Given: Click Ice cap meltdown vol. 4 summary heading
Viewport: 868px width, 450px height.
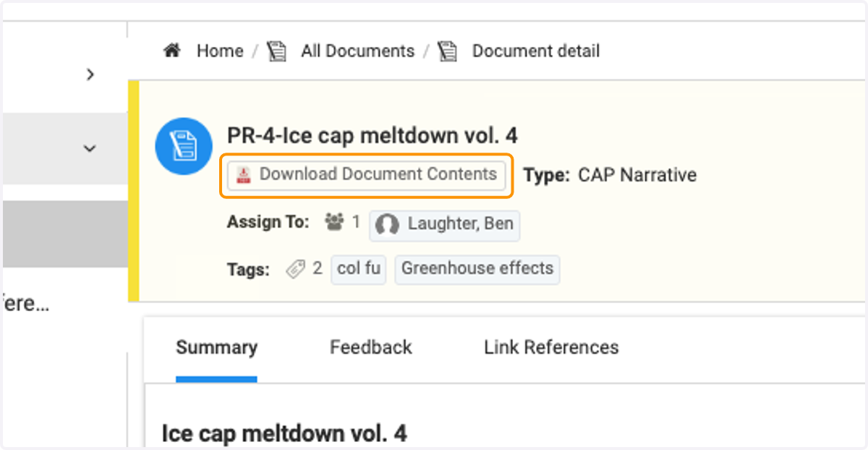Looking at the screenshot, I should (x=284, y=433).
